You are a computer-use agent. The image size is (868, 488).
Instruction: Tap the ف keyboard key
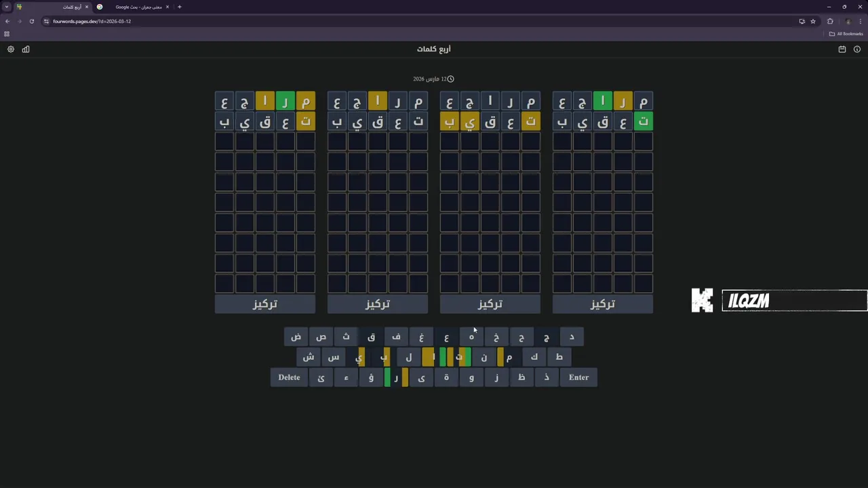coord(397,337)
